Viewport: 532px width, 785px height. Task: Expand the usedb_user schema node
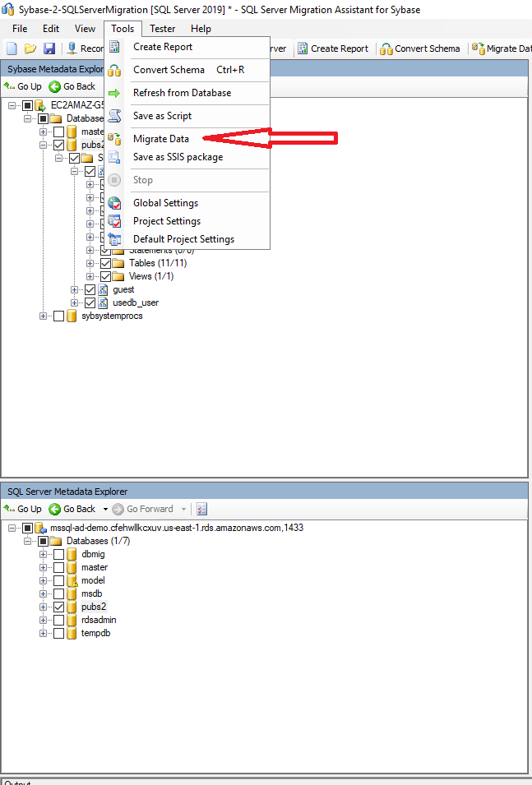pyautogui.click(x=74, y=302)
